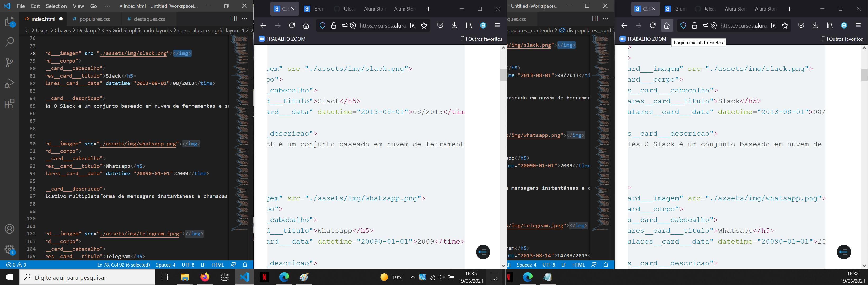Click the dark round list button on the right Firefox page
This screenshot has width=868, height=285.
[844, 252]
